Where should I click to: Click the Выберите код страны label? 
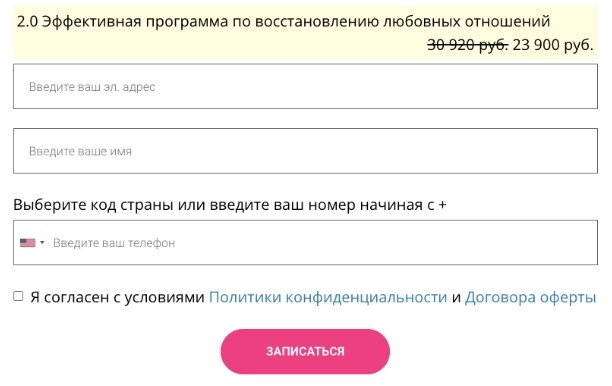(230, 205)
